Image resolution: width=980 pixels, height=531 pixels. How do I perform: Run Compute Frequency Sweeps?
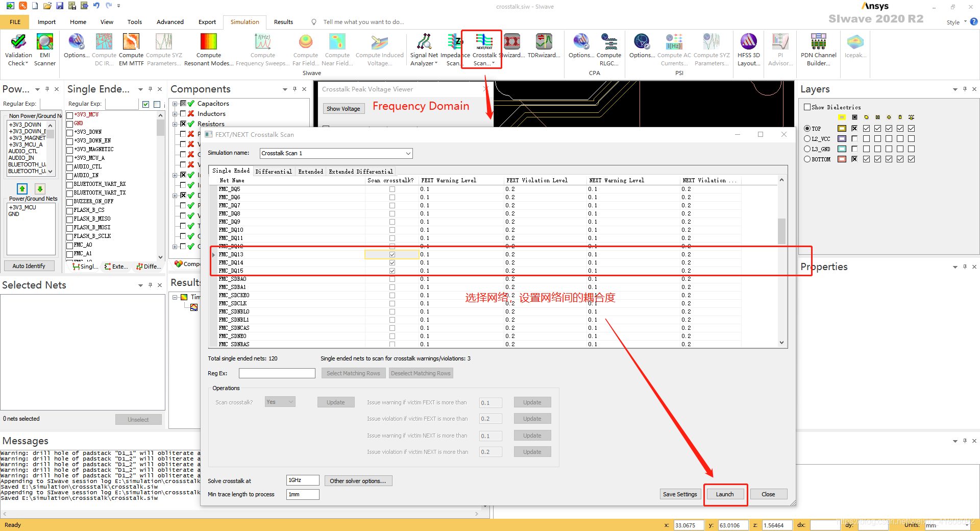pos(263,50)
